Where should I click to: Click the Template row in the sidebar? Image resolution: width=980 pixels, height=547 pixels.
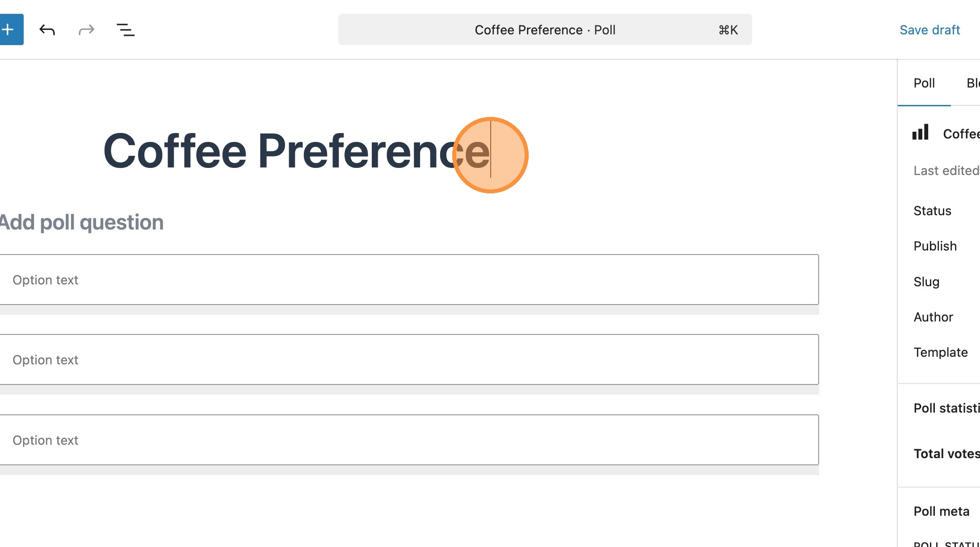941,352
